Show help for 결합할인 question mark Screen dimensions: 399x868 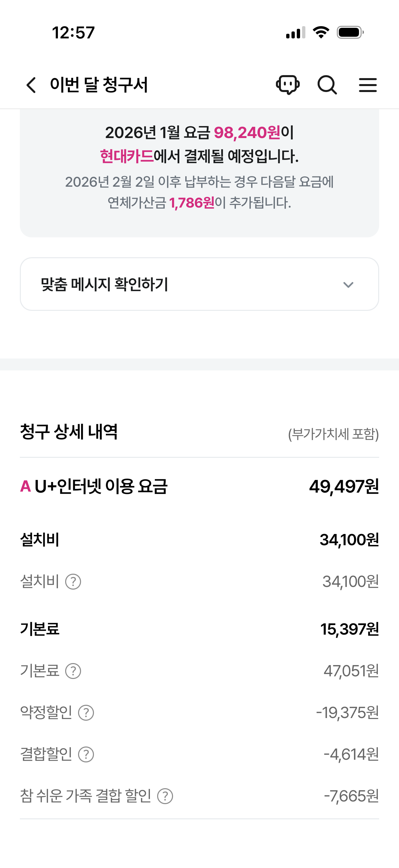pyautogui.click(x=86, y=754)
